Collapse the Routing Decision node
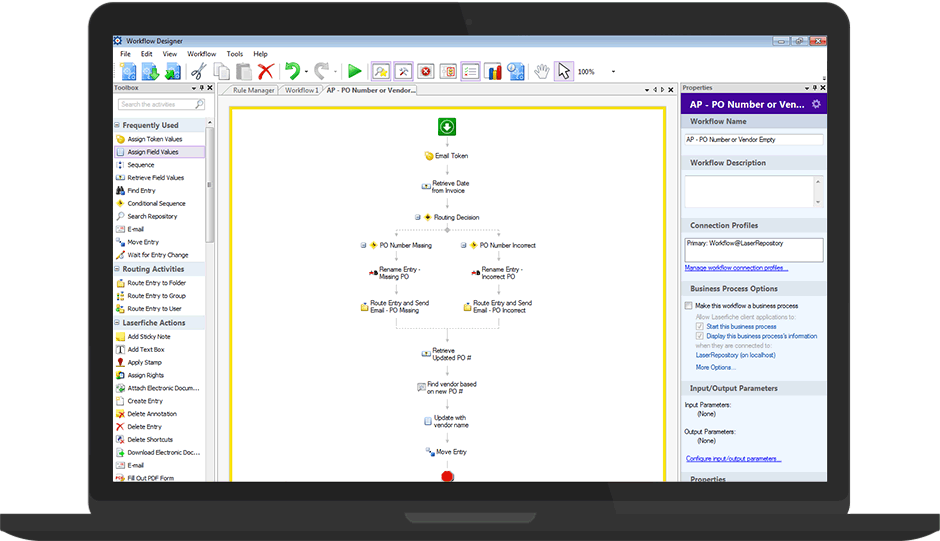 tap(418, 217)
